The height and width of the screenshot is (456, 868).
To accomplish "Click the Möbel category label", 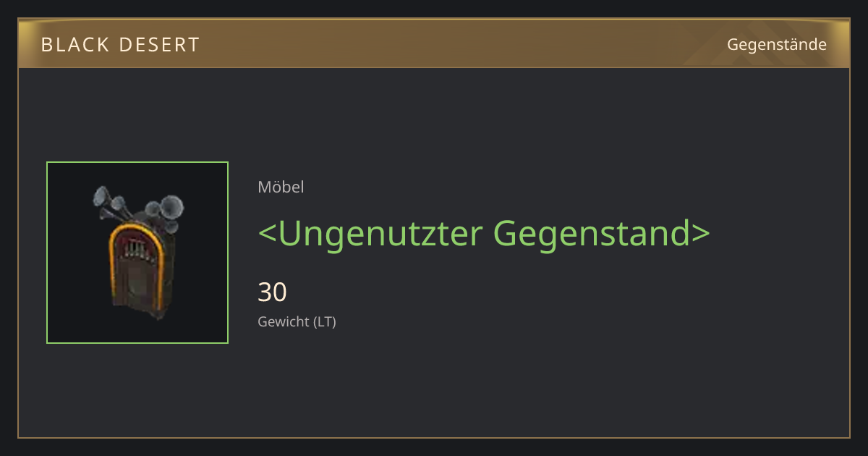I will 281,187.
